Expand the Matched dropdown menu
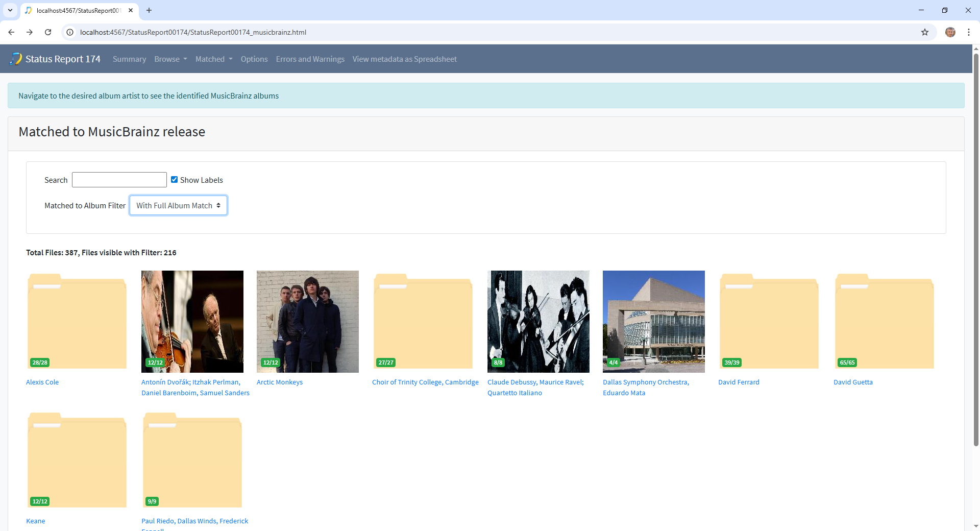This screenshot has width=980, height=531. click(x=213, y=59)
